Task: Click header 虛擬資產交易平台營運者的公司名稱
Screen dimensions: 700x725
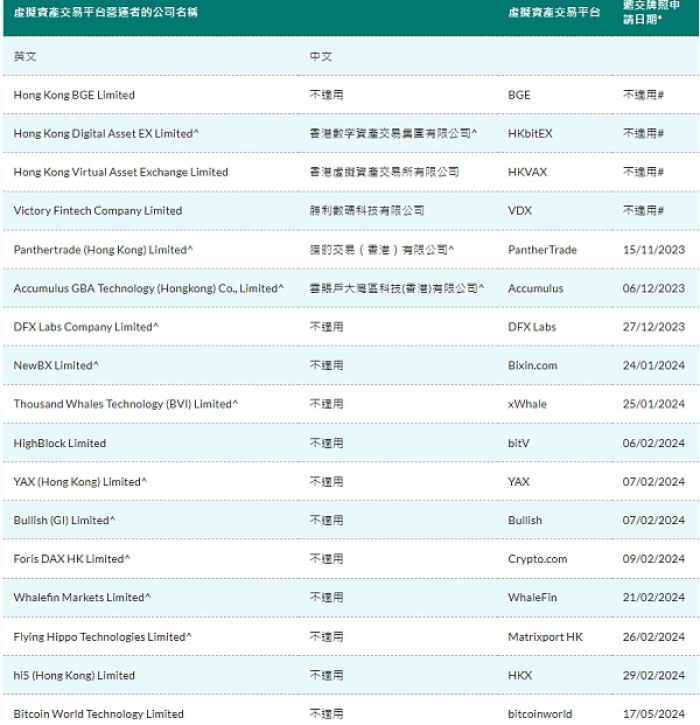Action: point(106,12)
